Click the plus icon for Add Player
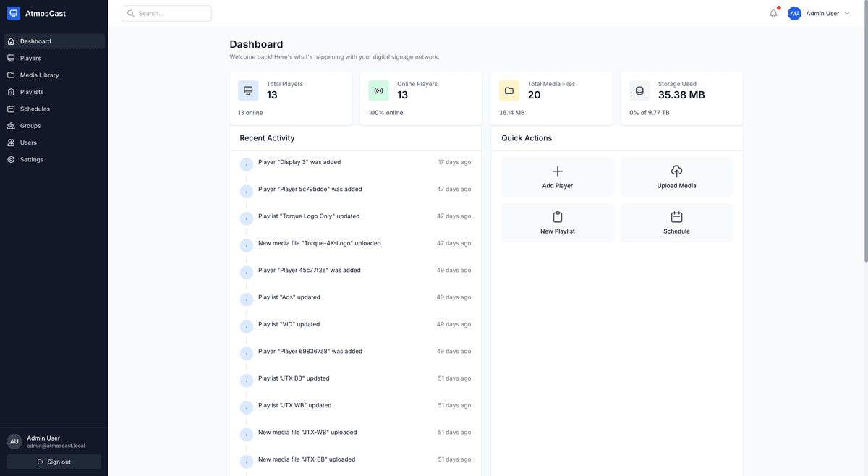This screenshot has width=868, height=476. click(557, 171)
